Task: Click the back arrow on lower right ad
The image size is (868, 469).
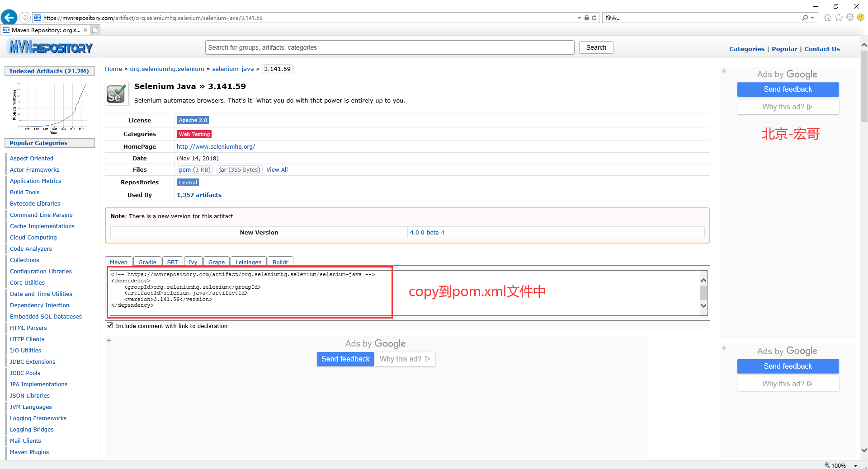Action: pos(724,348)
